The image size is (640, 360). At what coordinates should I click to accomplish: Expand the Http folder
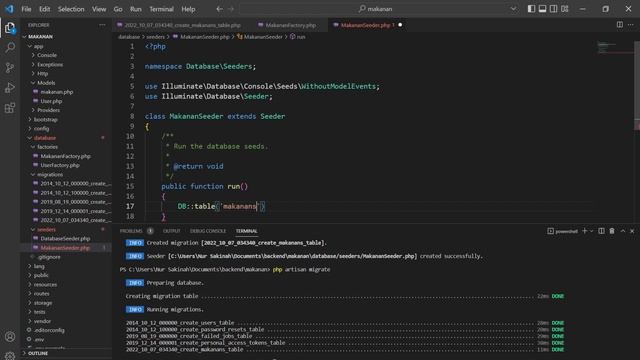point(67,73)
